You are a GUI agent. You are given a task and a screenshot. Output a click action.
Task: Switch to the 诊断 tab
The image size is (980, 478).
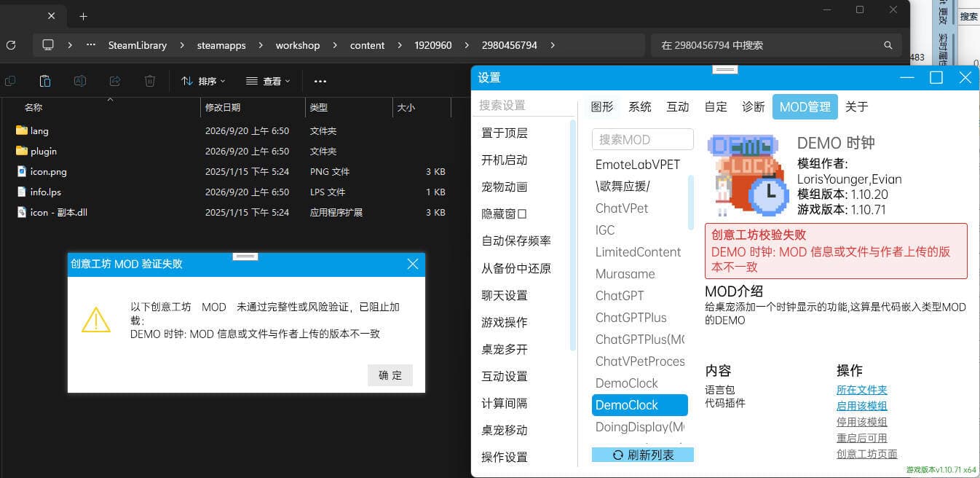tap(754, 106)
